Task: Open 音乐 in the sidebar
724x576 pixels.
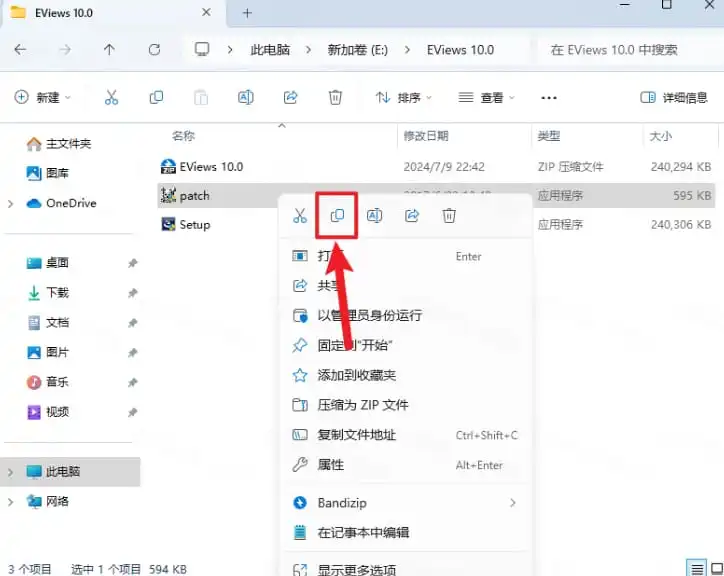Action: pos(48,382)
